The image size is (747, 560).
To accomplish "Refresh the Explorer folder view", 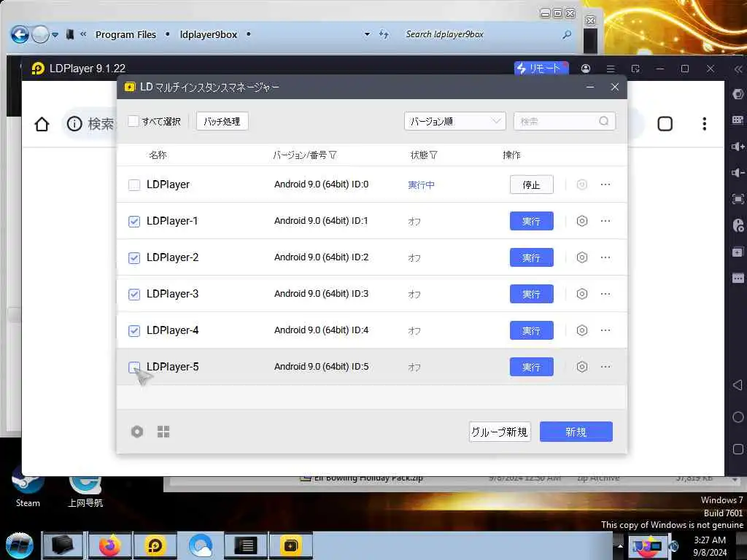I will click(x=384, y=34).
